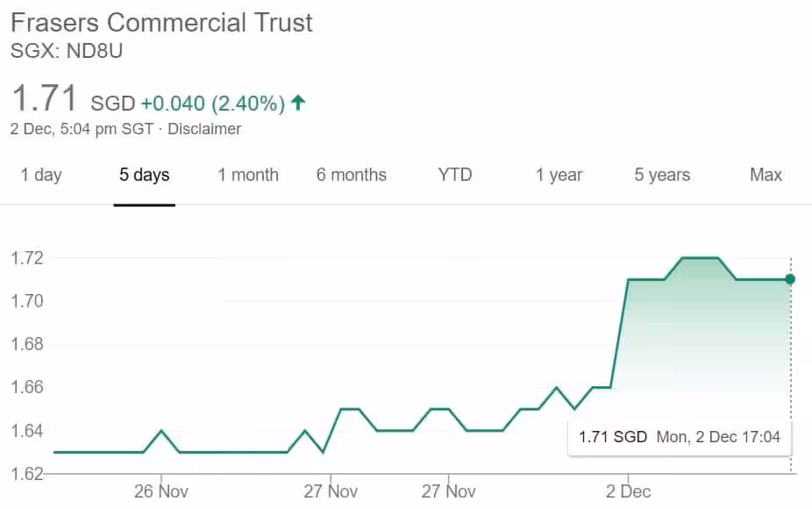Click the Frasers Commercial Trust title
Viewport: 812px width, 509px height.
pyautogui.click(x=161, y=23)
